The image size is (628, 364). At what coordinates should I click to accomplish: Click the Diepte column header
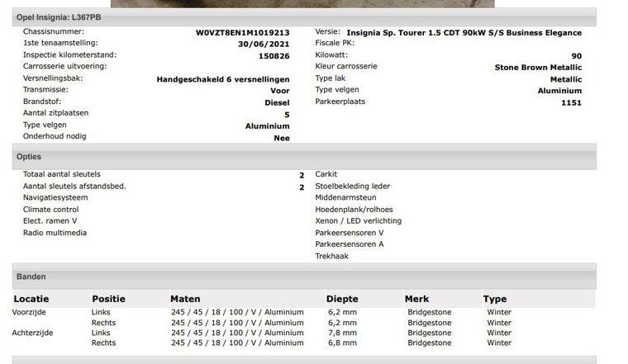(342, 299)
